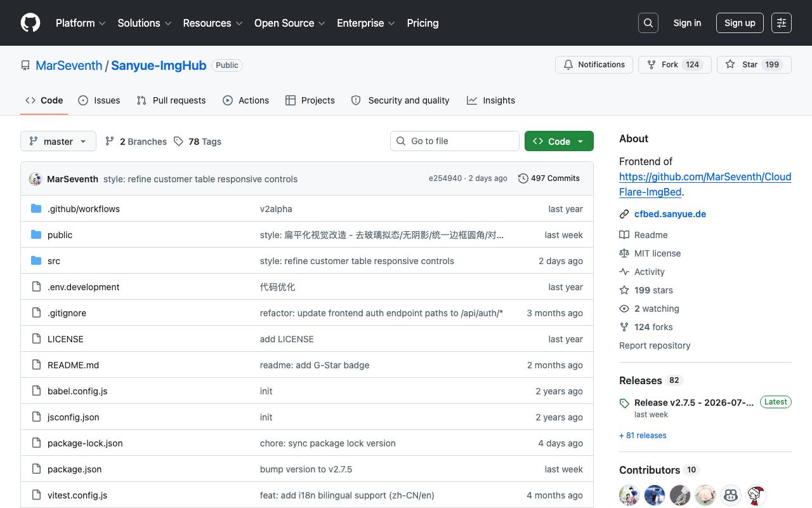Click the GitHub logo home icon

30,23
